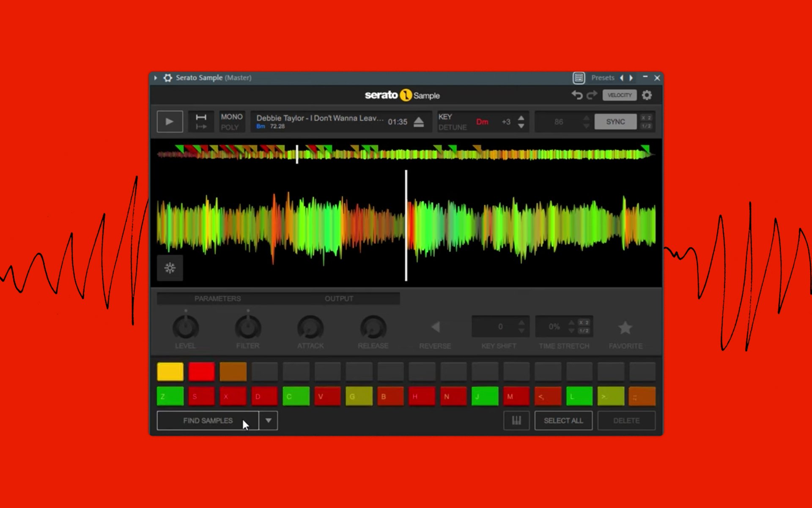The height and width of the screenshot is (508, 812).
Task: Click the redo arrow icon
Action: click(592, 95)
